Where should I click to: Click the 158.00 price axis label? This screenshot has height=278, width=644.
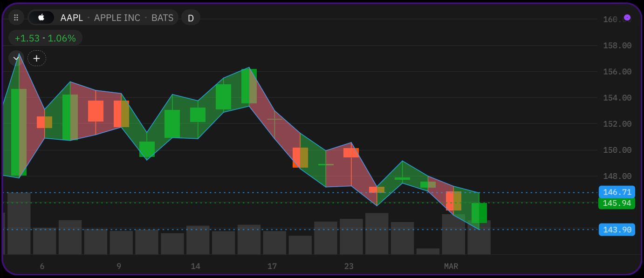click(617, 46)
